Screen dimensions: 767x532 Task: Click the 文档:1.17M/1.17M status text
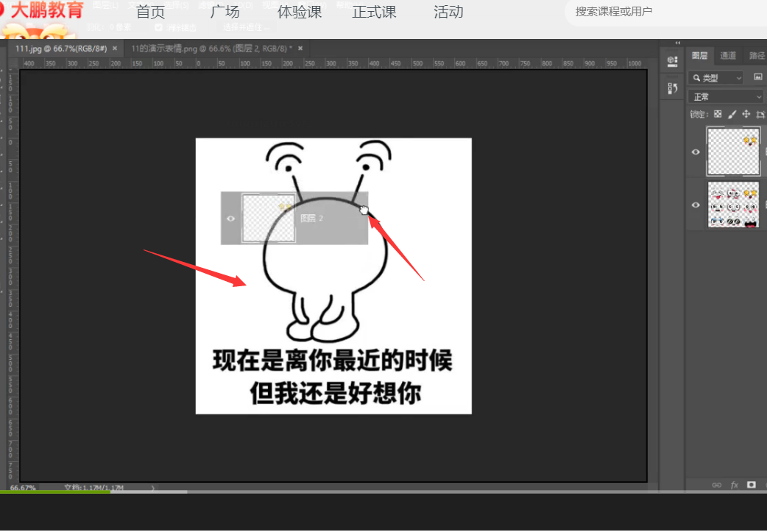point(94,488)
